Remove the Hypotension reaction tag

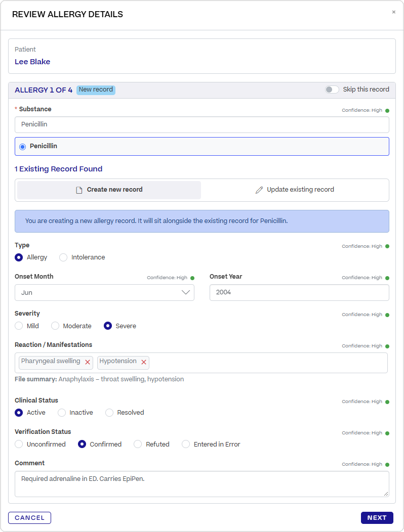click(144, 362)
